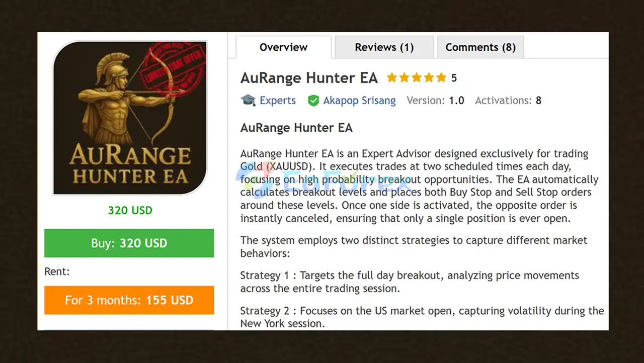Screen dimensions: 644x363
Task: Click the rating score number 5
Action: coord(454,78)
